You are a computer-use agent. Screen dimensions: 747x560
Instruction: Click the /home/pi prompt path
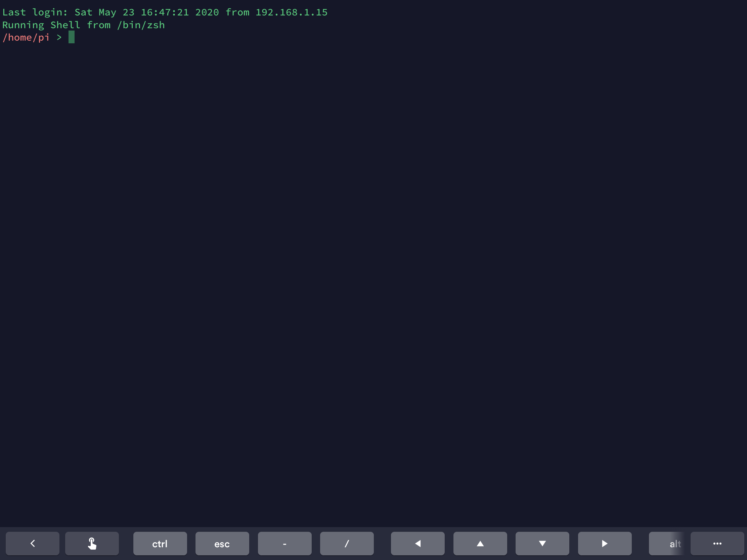coord(26,38)
